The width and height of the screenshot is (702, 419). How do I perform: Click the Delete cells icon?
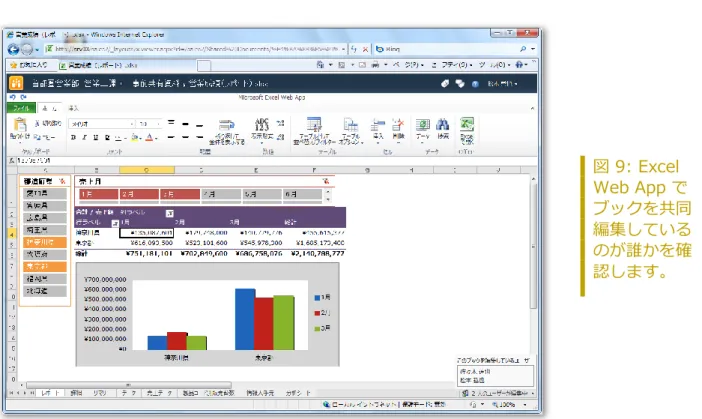click(x=398, y=125)
